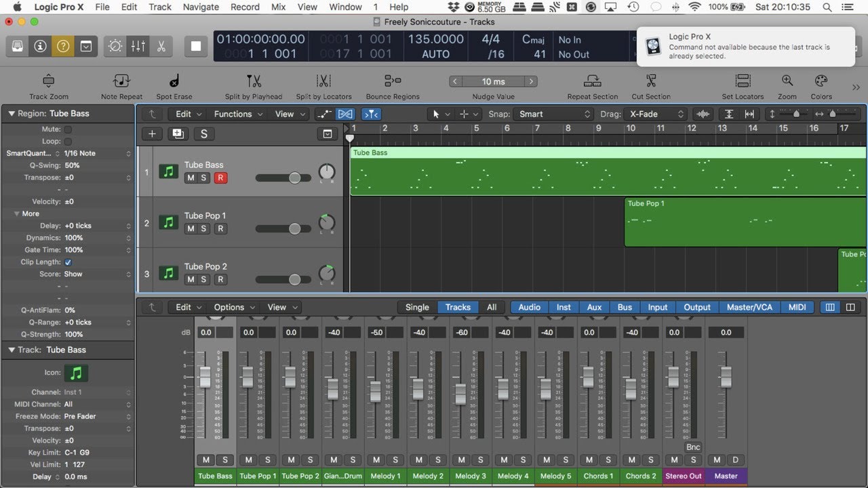Open tracks area Functions menu

click(x=237, y=114)
